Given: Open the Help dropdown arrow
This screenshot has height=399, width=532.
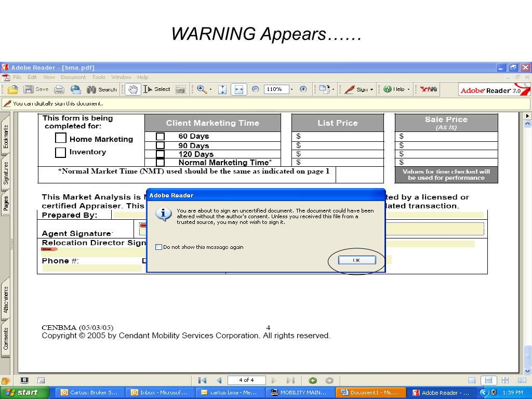Looking at the screenshot, I should [x=408, y=89].
